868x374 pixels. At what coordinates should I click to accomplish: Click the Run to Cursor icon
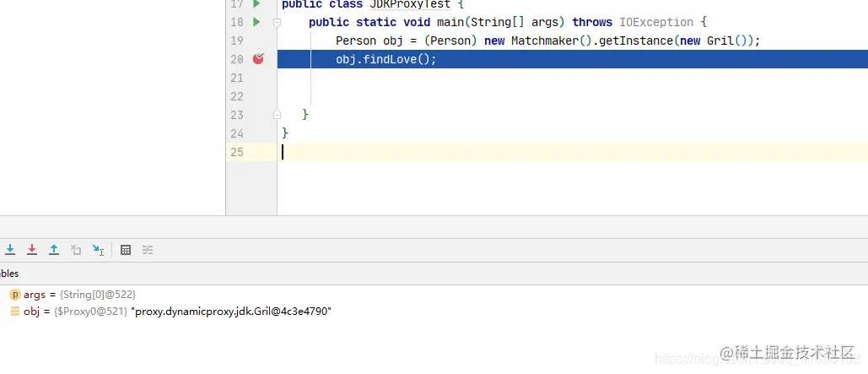(98, 250)
